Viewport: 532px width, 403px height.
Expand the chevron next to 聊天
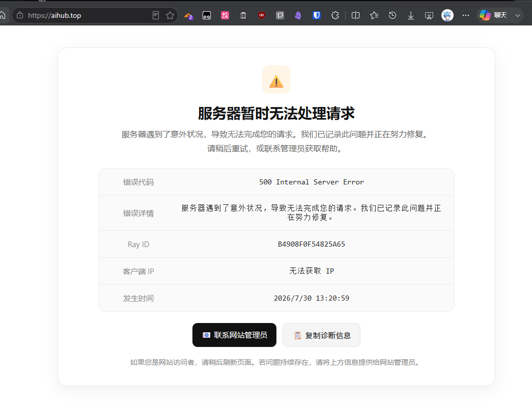(518, 15)
